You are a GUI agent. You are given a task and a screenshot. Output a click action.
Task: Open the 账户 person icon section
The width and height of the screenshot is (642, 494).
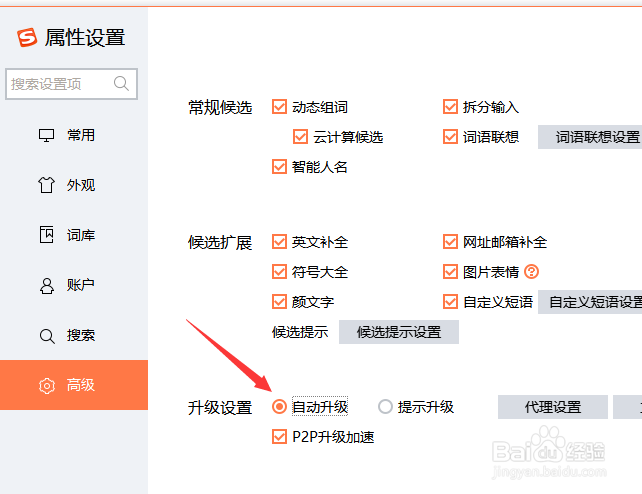coord(46,285)
